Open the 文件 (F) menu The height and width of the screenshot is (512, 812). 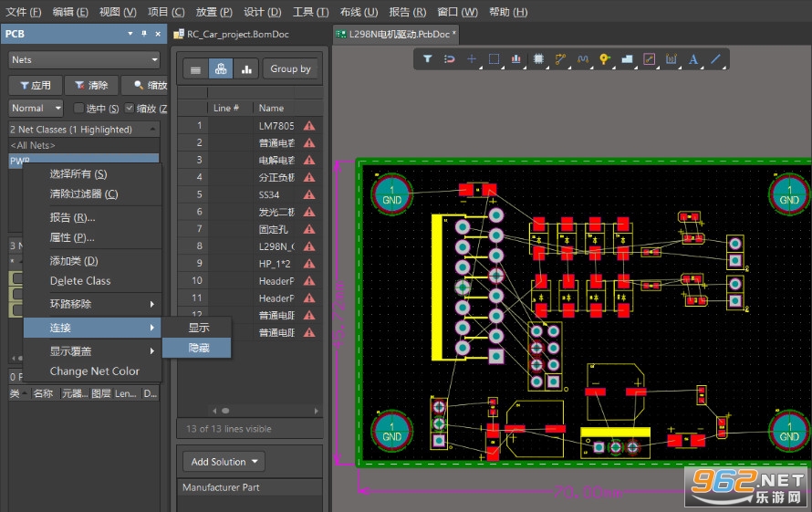pyautogui.click(x=24, y=11)
